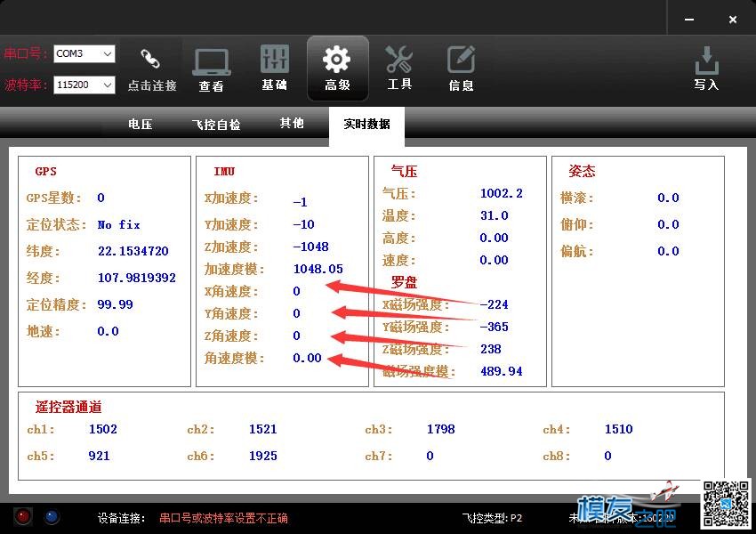Click the QR code image
The width and height of the screenshot is (756, 534).
[726, 504]
